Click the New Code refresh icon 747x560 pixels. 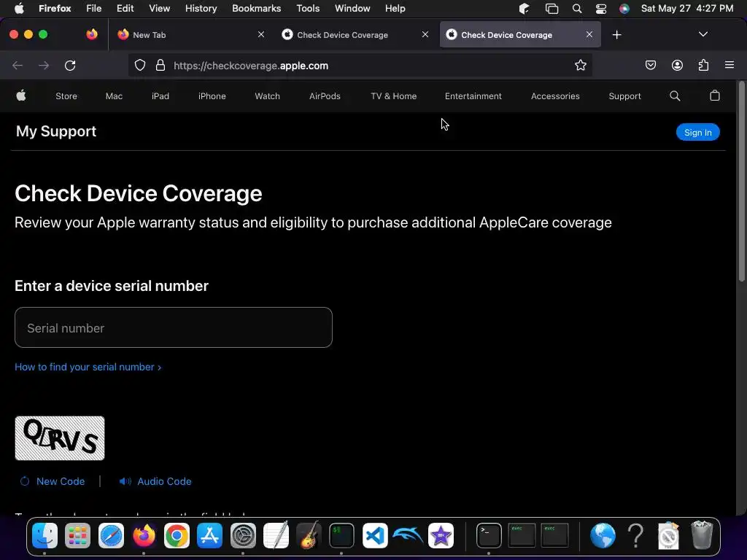(x=25, y=481)
